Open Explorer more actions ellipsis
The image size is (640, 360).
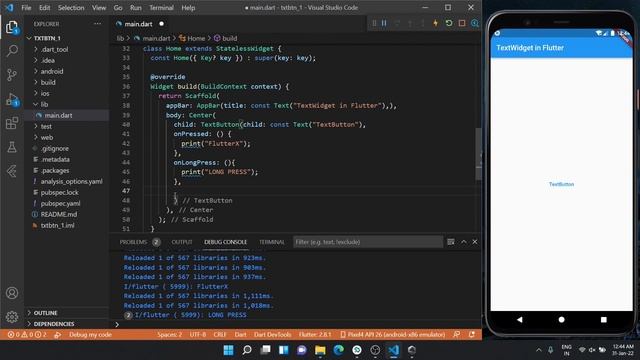coord(97,24)
